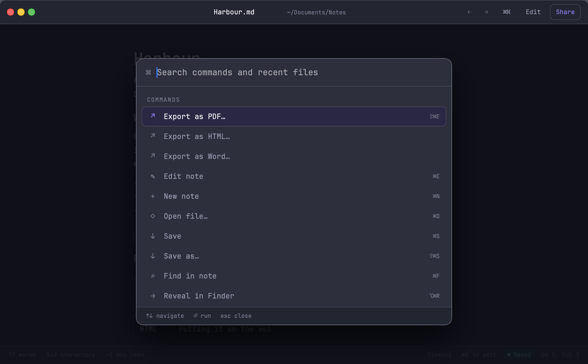Screen dimensions: 588x364
Task: Click the right-arrow icon beside Reveal in Finder
Action: (153, 296)
